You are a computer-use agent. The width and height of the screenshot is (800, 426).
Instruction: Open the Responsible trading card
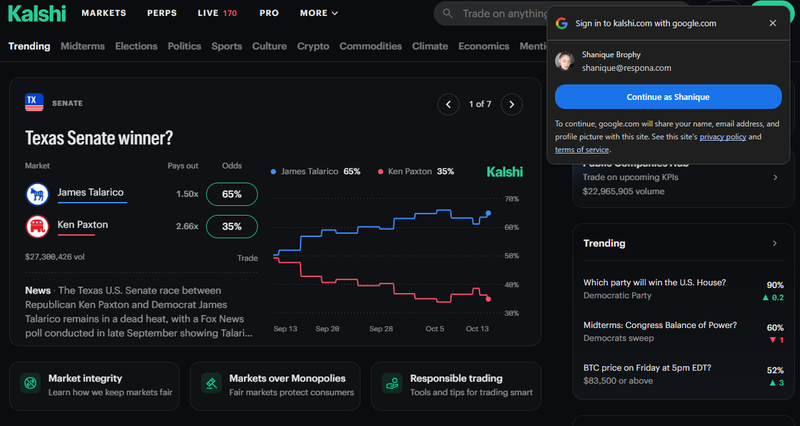pos(456,386)
